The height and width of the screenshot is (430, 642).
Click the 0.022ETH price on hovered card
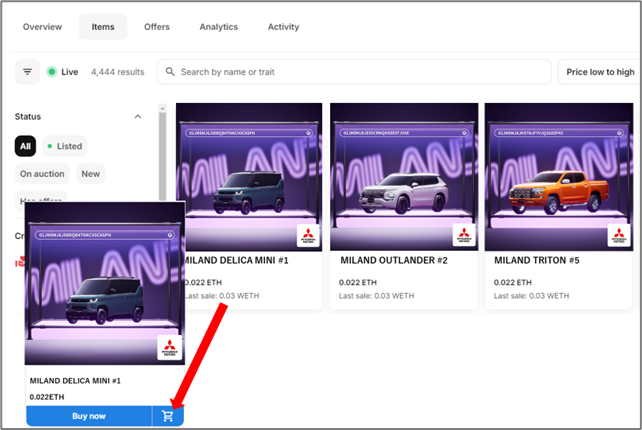click(x=47, y=397)
